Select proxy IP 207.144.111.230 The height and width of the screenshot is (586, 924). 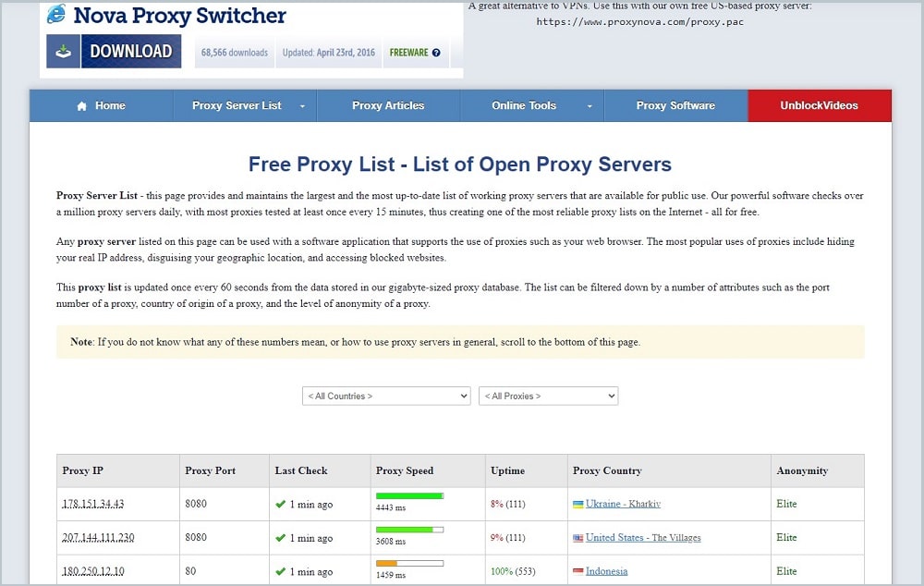pyautogui.click(x=99, y=538)
